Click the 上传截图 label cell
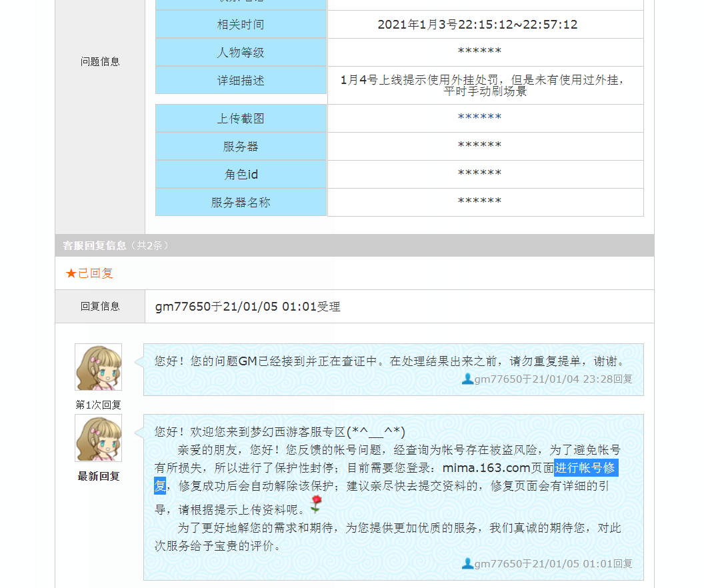Screen dimensions: 710x588 coord(241,119)
